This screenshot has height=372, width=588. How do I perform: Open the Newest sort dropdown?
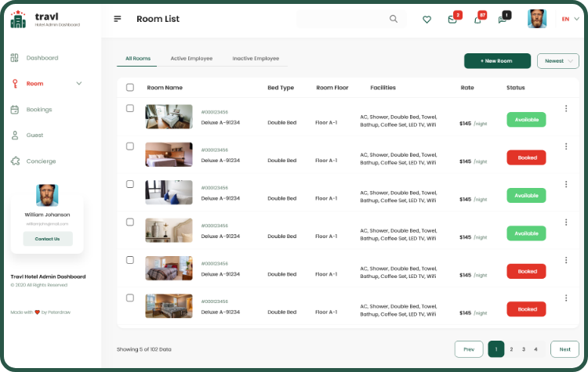(x=558, y=60)
